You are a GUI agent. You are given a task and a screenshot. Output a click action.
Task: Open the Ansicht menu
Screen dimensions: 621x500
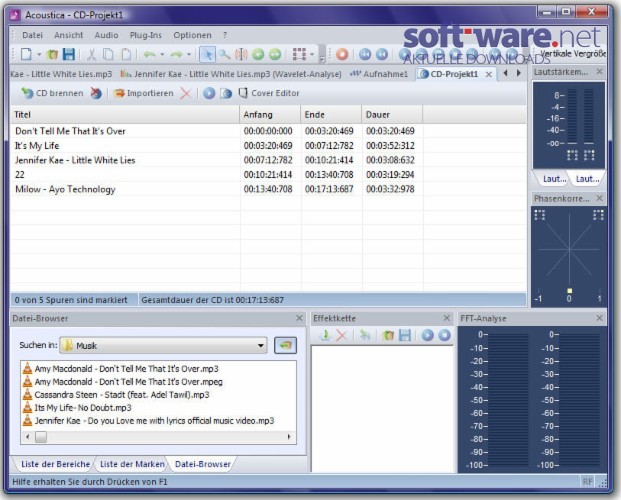(69, 35)
